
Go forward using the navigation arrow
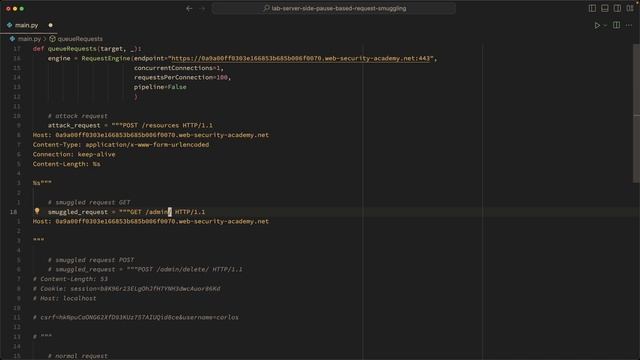[x=202, y=8]
